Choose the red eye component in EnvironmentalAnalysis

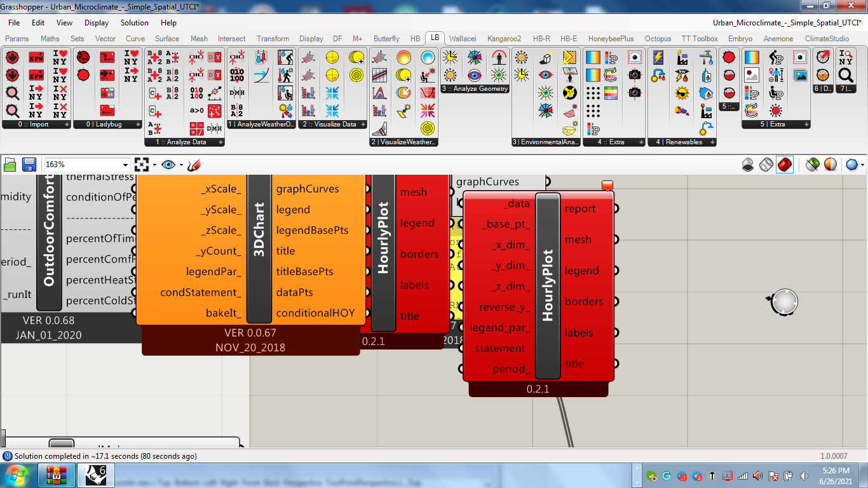[545, 75]
